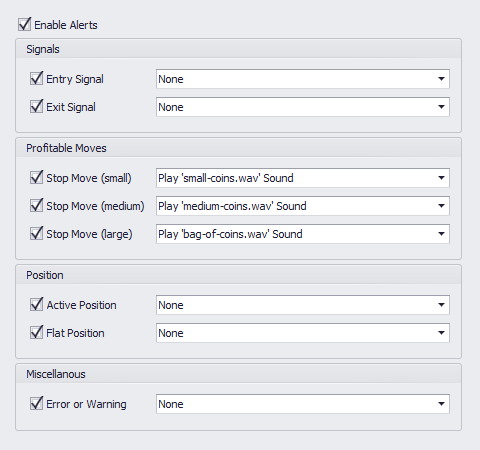This screenshot has height=450, width=480.
Task: Uncheck the Flat Position checkbox
Action: tap(36, 333)
